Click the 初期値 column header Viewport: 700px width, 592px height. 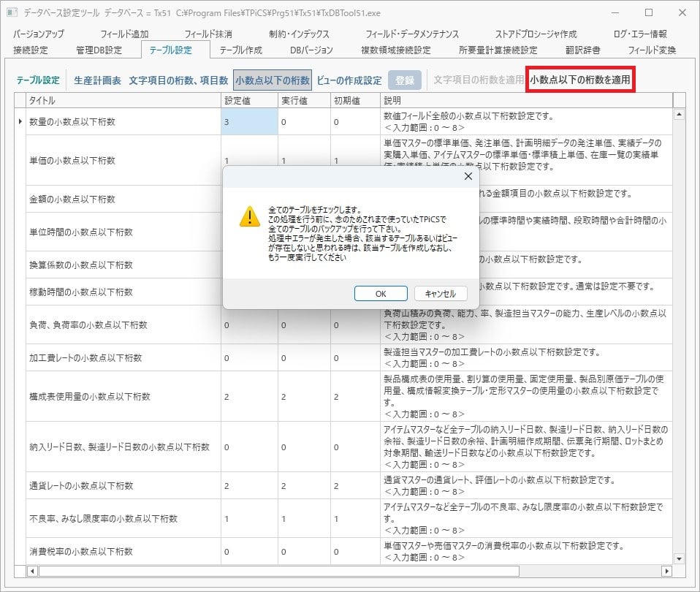tap(355, 100)
